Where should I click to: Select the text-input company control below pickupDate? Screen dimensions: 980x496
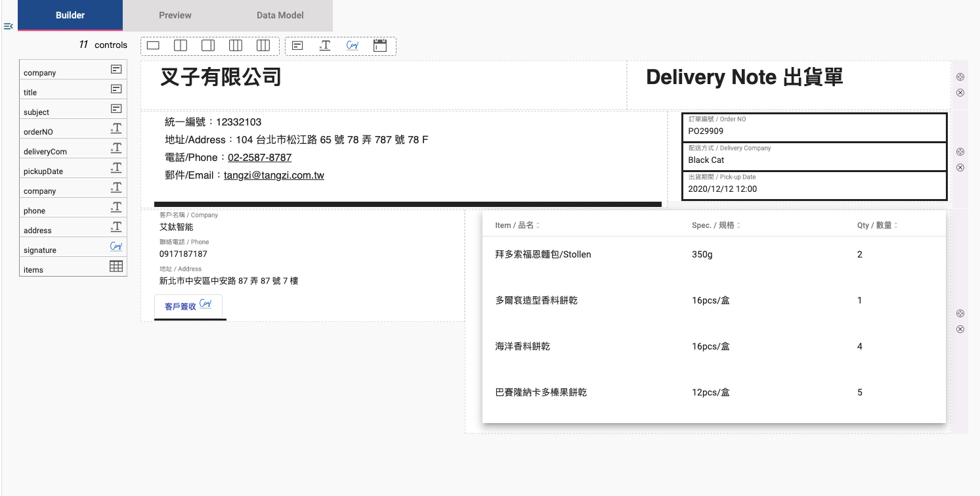pos(73,188)
